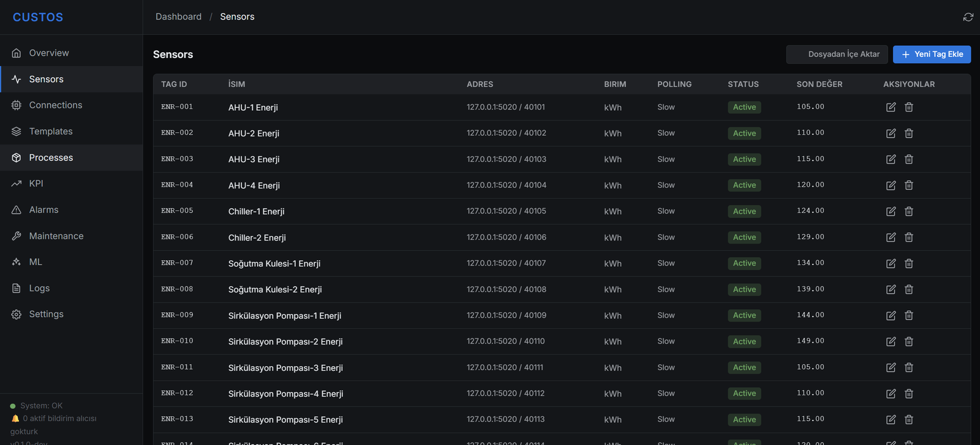Click the value 144.00 for ENR-009
The width and height of the screenshot is (980, 445).
coord(810,315)
